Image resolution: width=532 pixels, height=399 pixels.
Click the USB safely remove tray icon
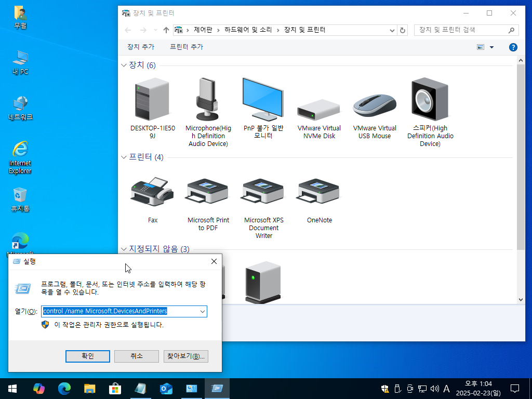pyautogui.click(x=397, y=389)
